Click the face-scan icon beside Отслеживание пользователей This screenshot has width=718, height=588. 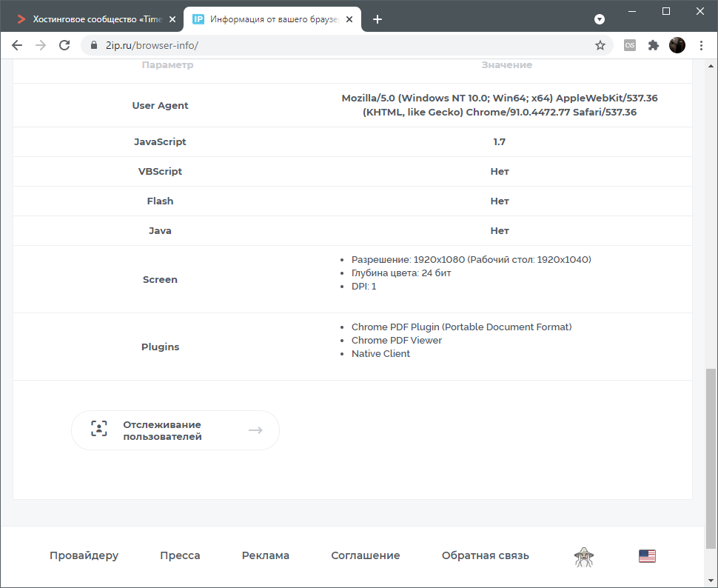point(99,429)
